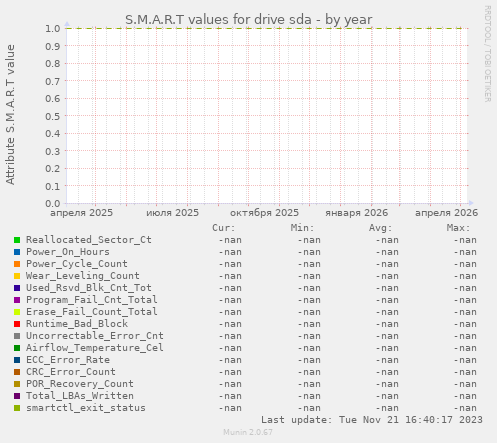Click the Min value for Runtime_Bad_Block
The height and width of the screenshot is (443, 497).
click(x=309, y=324)
